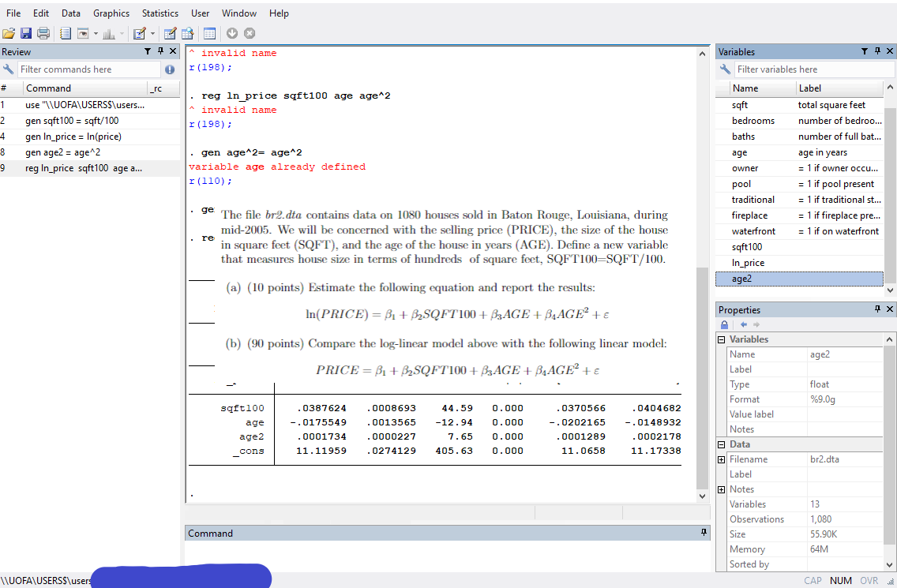Close the Variables panel
This screenshot has height=588, width=897.
point(890,51)
